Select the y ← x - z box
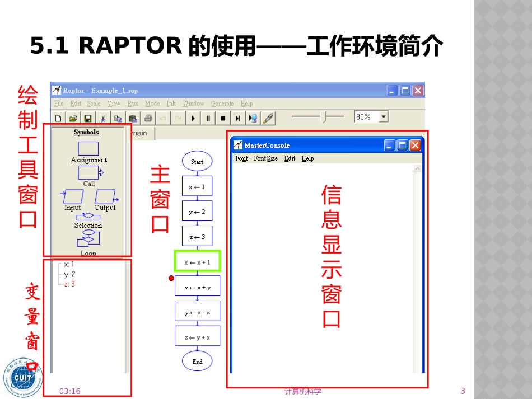Image resolution: width=532 pixels, height=399 pixels. [x=198, y=312]
